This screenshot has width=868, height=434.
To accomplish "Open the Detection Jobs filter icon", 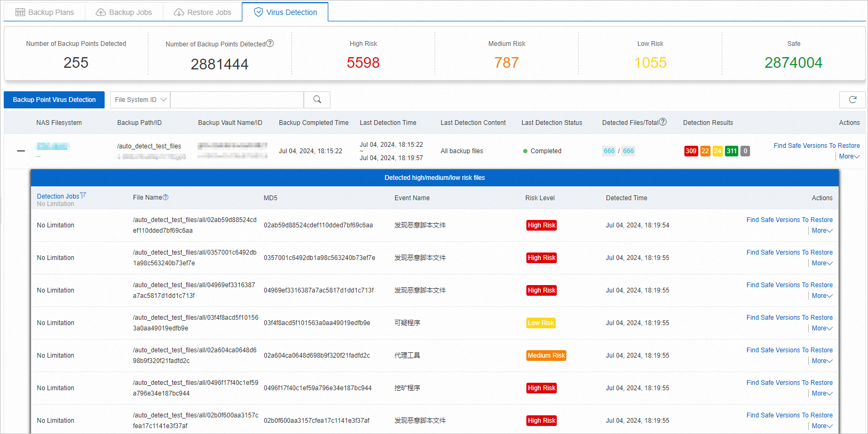I will (x=83, y=196).
